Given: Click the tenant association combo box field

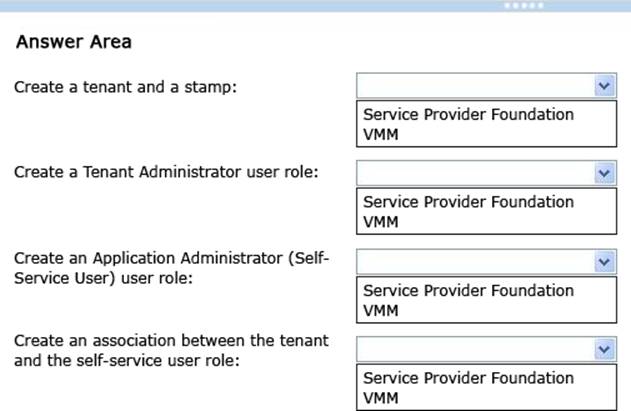Looking at the screenshot, I should click(475, 349).
